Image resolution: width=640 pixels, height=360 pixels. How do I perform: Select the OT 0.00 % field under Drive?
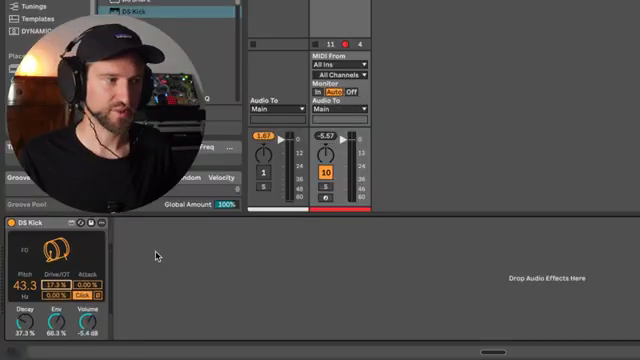[56, 295]
